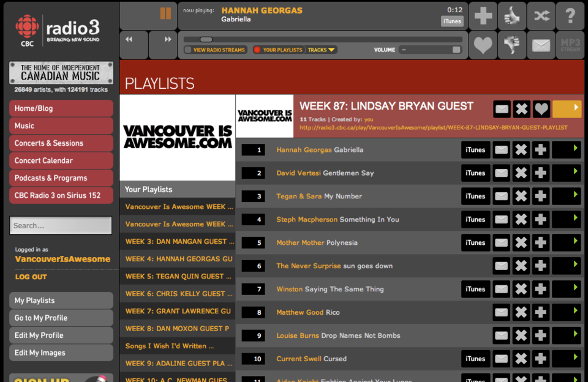Email Louise Burns Drop Names Not Bombs
The height and width of the screenshot is (382, 588).
502,336
